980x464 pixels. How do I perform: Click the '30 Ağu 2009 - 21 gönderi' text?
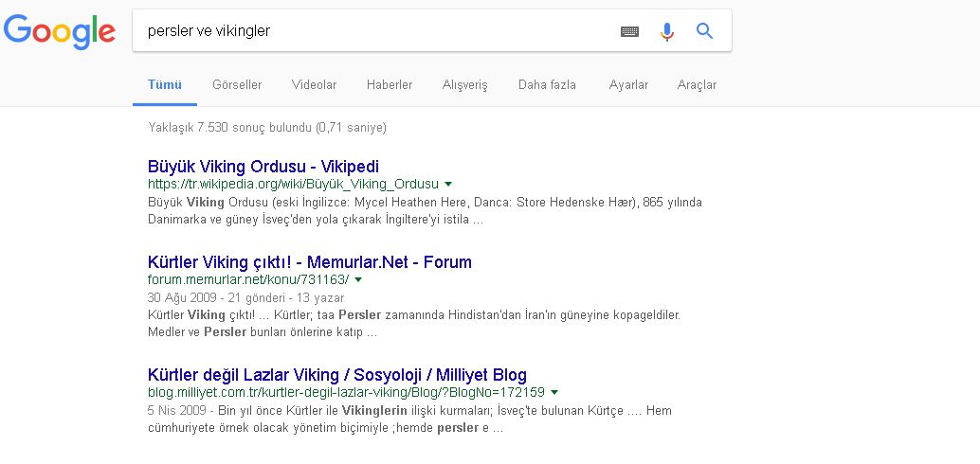[x=245, y=298]
